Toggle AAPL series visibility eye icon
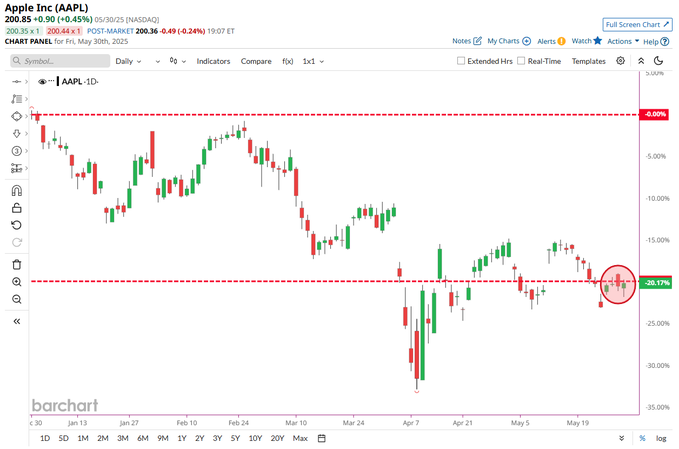 click(42, 81)
